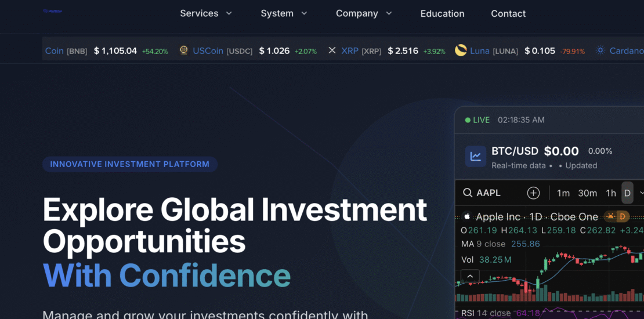This screenshot has height=319, width=644.
Task: Select USCoin name in ticker
Action: pos(208,51)
